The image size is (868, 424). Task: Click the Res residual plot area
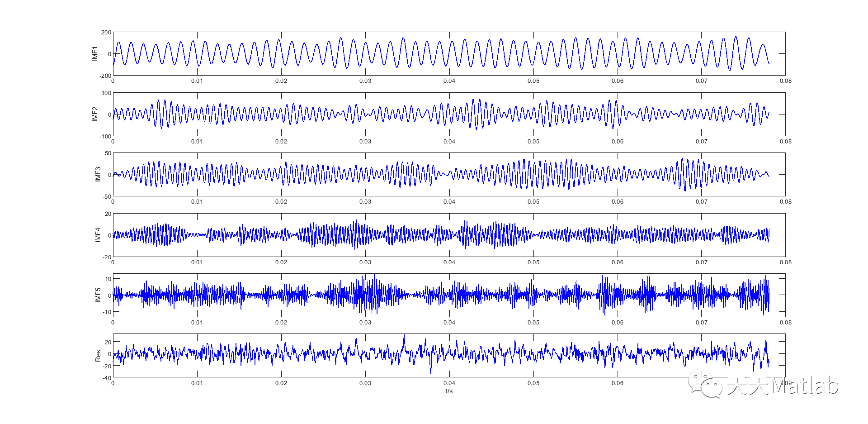[x=449, y=356]
